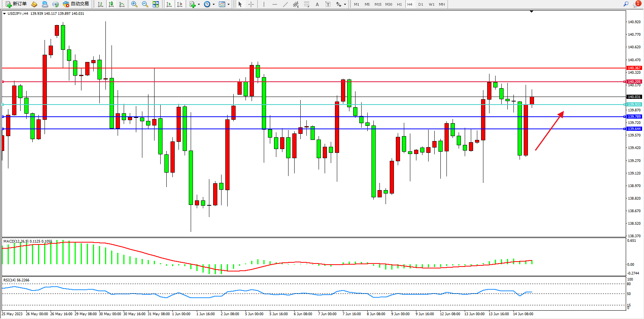
Task: Select line chart display icon
Action: point(122,4)
